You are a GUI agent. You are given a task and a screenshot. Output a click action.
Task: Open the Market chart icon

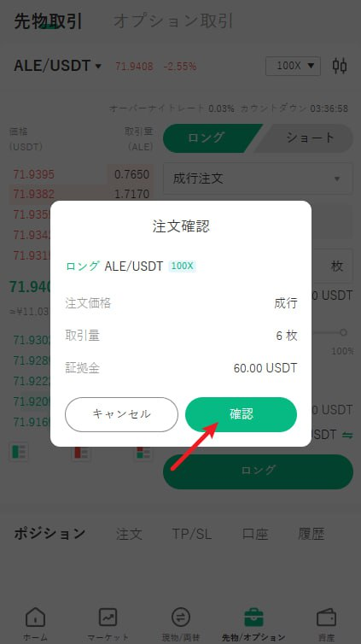(x=108, y=618)
